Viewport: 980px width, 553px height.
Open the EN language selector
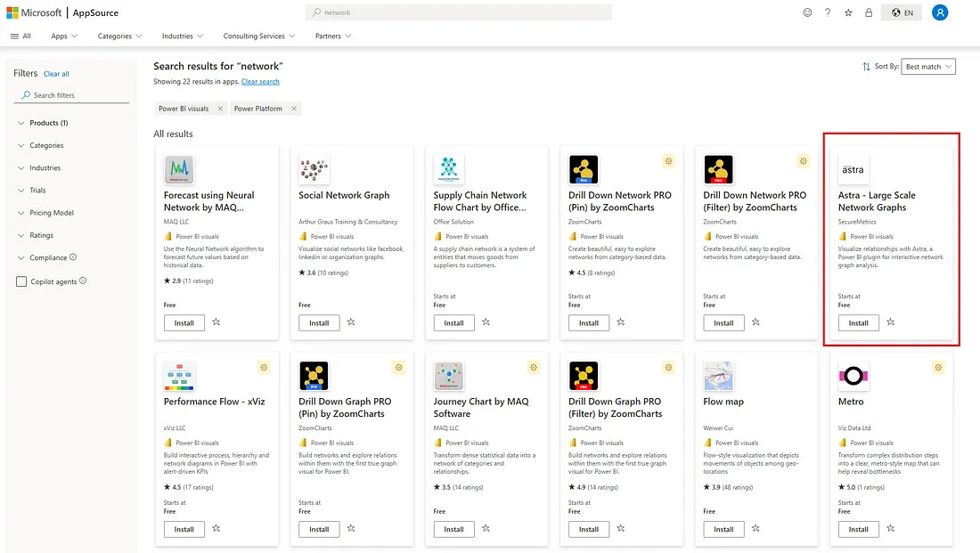pos(902,12)
